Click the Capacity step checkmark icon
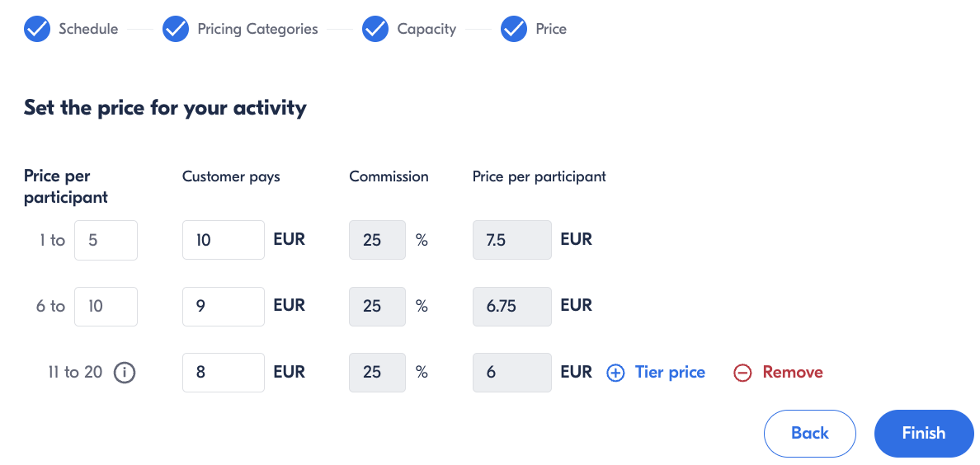 click(375, 29)
